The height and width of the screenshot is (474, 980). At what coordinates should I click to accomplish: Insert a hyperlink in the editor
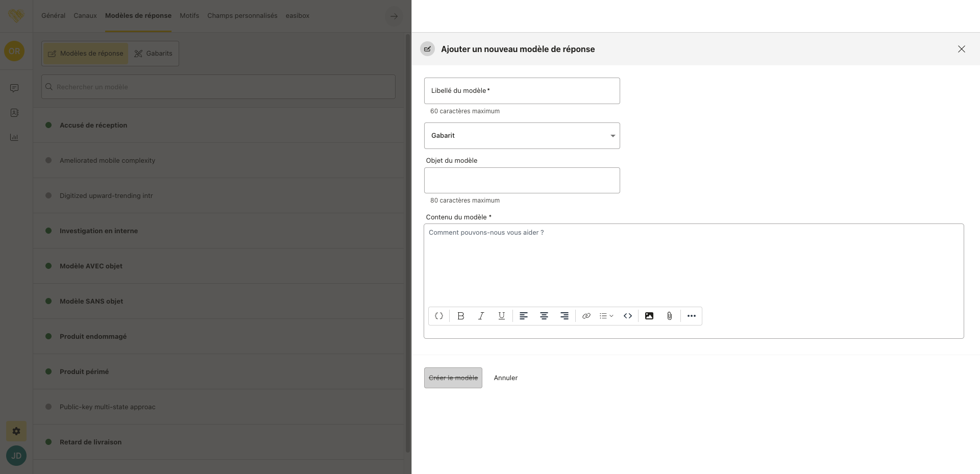point(586,316)
